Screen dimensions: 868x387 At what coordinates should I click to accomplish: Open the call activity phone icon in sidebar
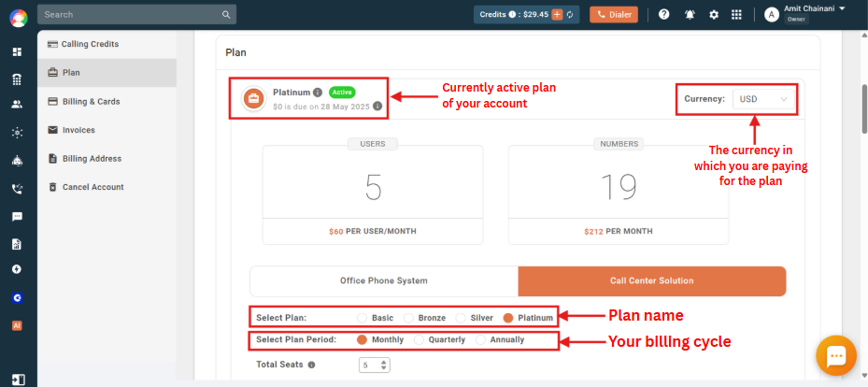(x=17, y=189)
